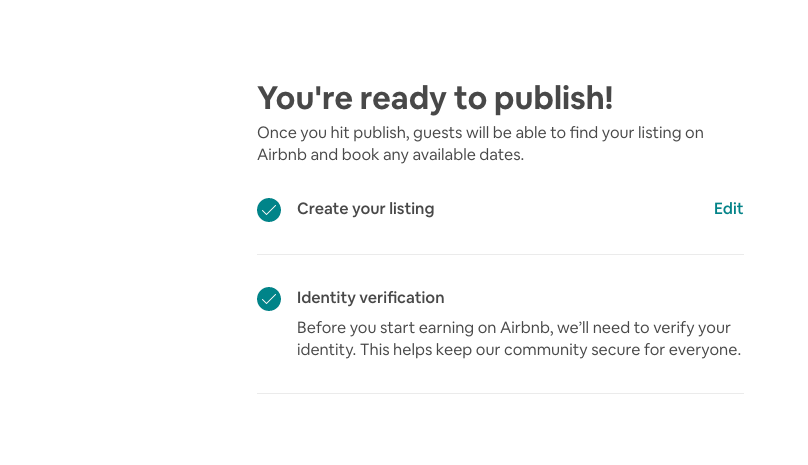The height and width of the screenshot is (465, 808).
Task: Open the Edit link for your listing
Action: (x=728, y=209)
